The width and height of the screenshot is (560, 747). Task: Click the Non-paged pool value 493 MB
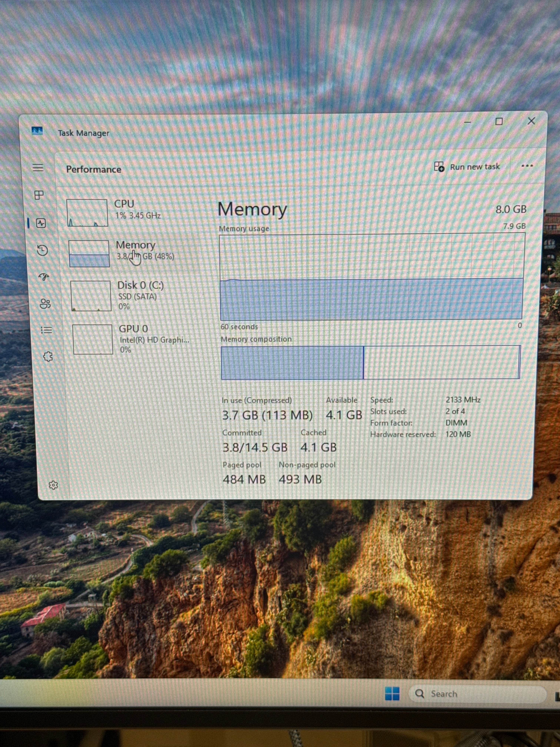(300, 479)
